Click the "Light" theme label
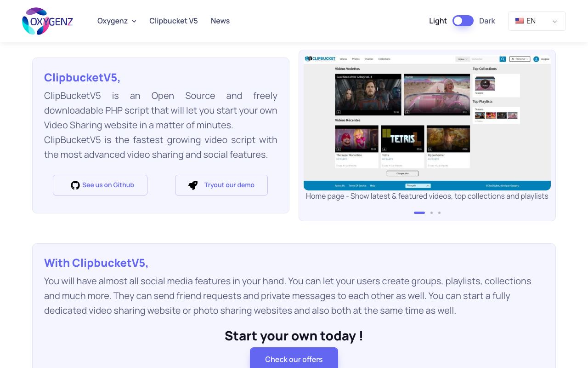 [438, 21]
